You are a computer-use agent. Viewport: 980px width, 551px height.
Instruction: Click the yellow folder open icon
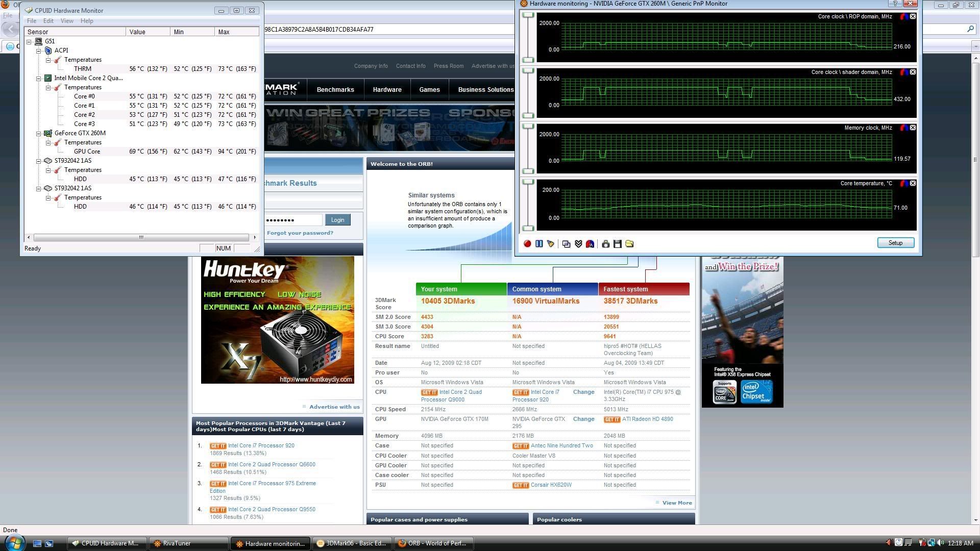tap(629, 244)
